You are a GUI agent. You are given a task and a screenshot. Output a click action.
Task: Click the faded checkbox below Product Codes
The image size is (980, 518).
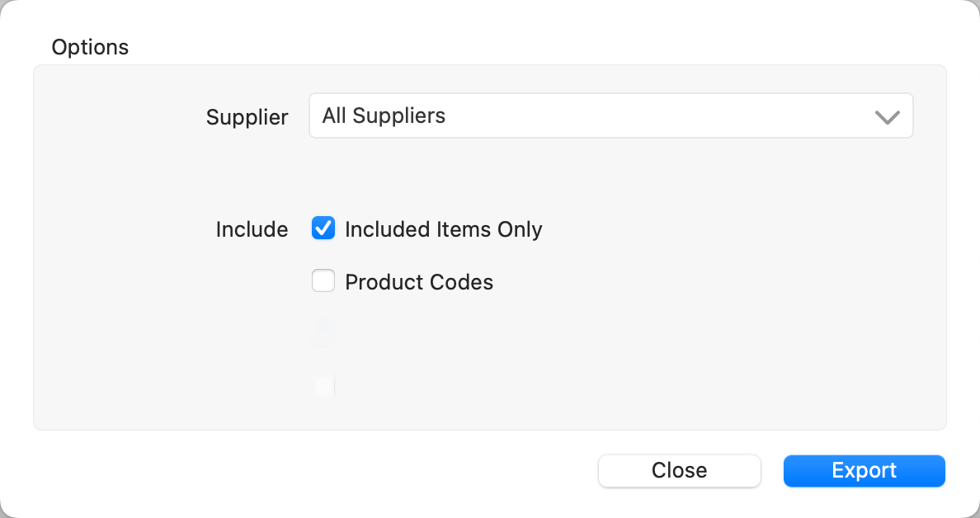point(323,333)
